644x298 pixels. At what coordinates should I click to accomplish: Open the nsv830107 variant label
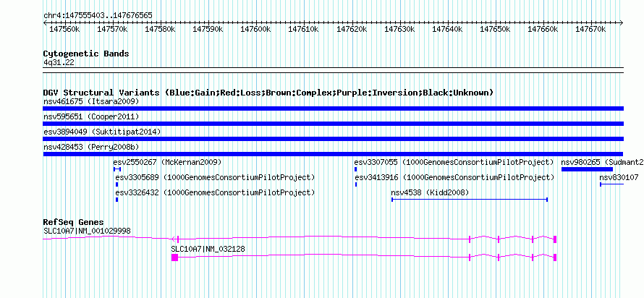click(619, 177)
